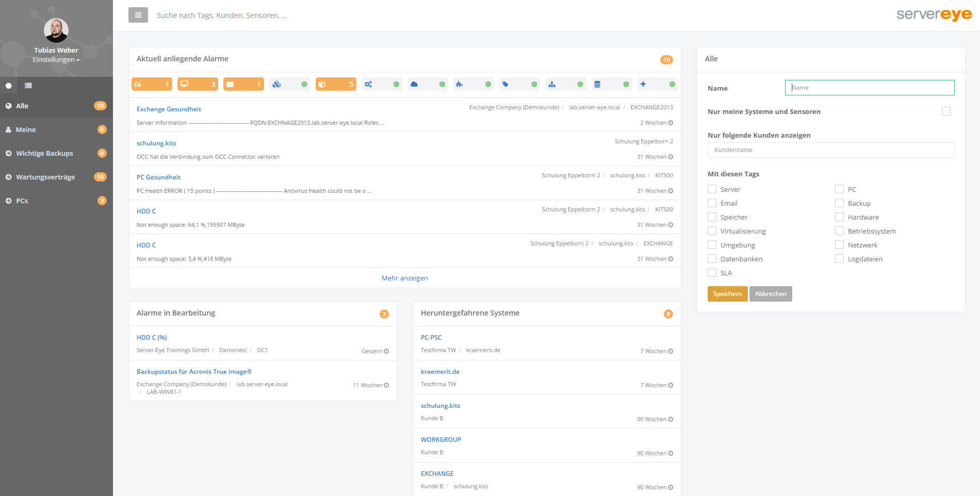
Task: Select the database tag filter icon
Action: click(x=611, y=84)
